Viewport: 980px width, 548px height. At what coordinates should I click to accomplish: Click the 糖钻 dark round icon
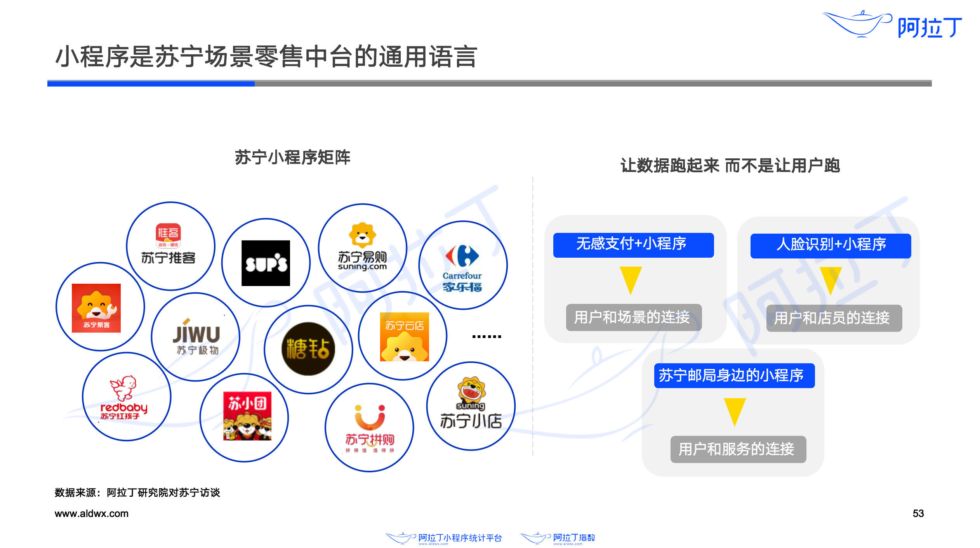(x=308, y=349)
